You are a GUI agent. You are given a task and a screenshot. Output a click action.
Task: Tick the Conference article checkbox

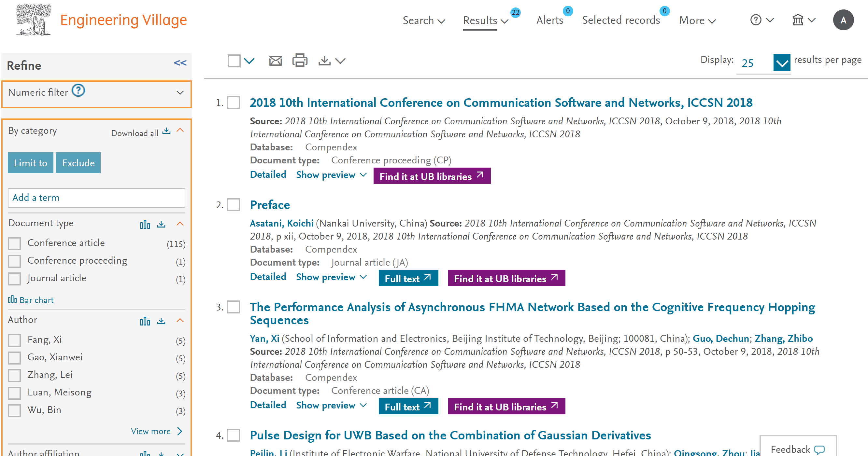point(14,243)
